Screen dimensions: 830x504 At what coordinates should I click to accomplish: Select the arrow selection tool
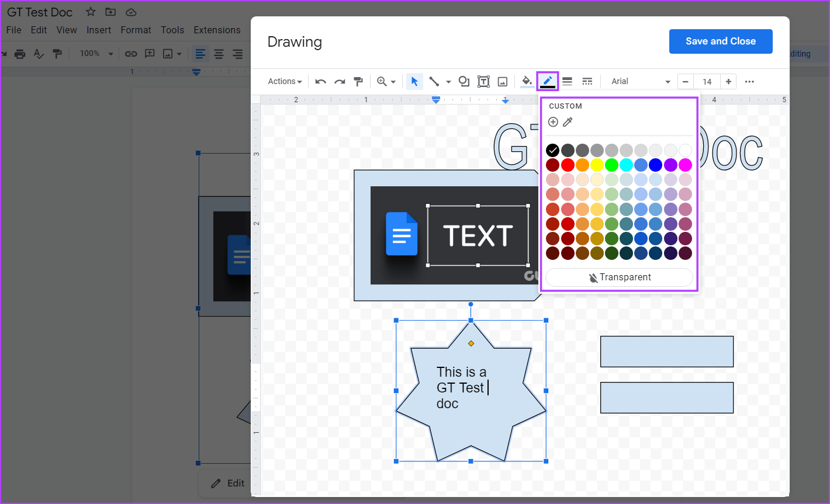click(x=414, y=81)
